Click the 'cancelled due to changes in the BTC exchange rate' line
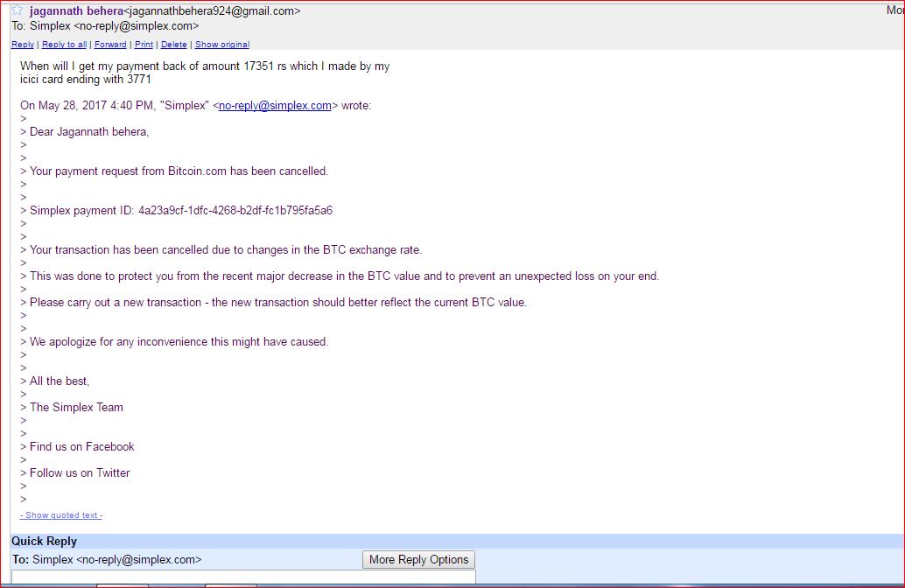Viewport: 905px width, 588px height. click(226, 250)
